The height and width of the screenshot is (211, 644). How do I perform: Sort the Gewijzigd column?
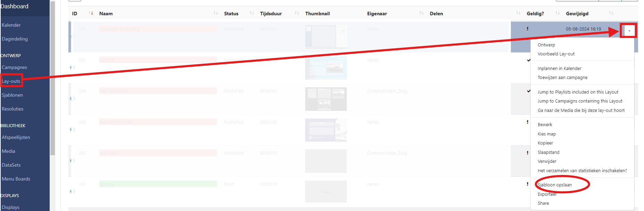tap(611, 13)
